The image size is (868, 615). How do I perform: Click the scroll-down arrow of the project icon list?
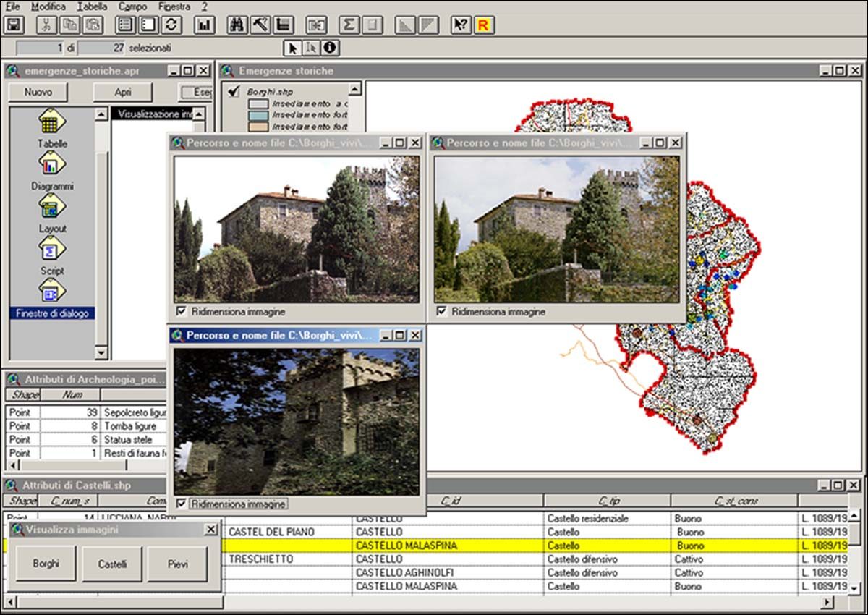[101, 353]
